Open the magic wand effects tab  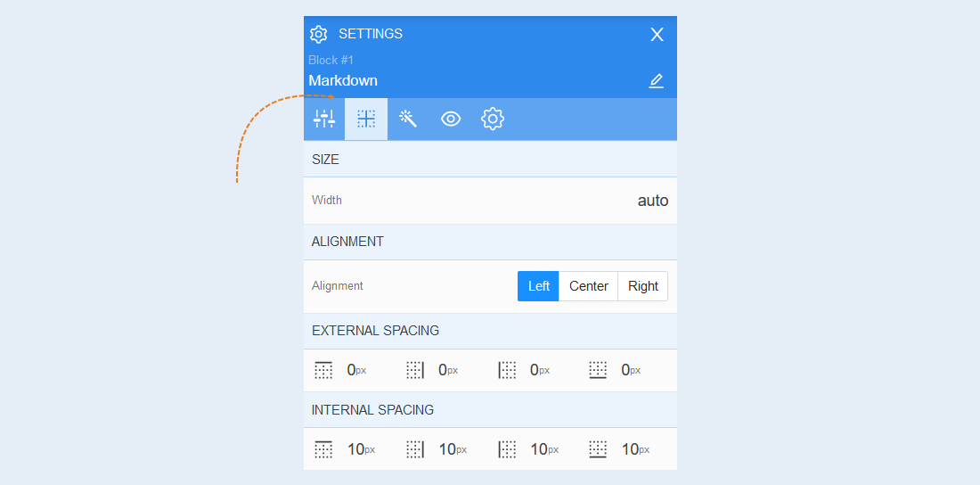tap(408, 119)
